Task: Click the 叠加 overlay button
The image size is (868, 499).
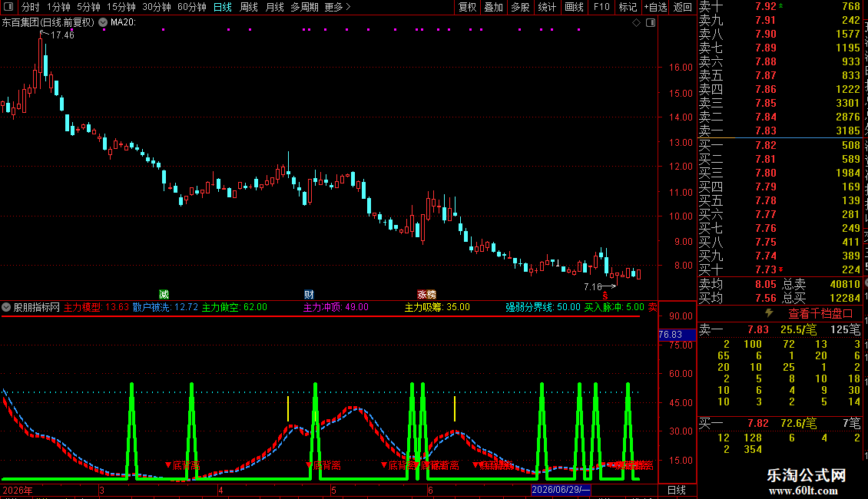Action: [494, 7]
